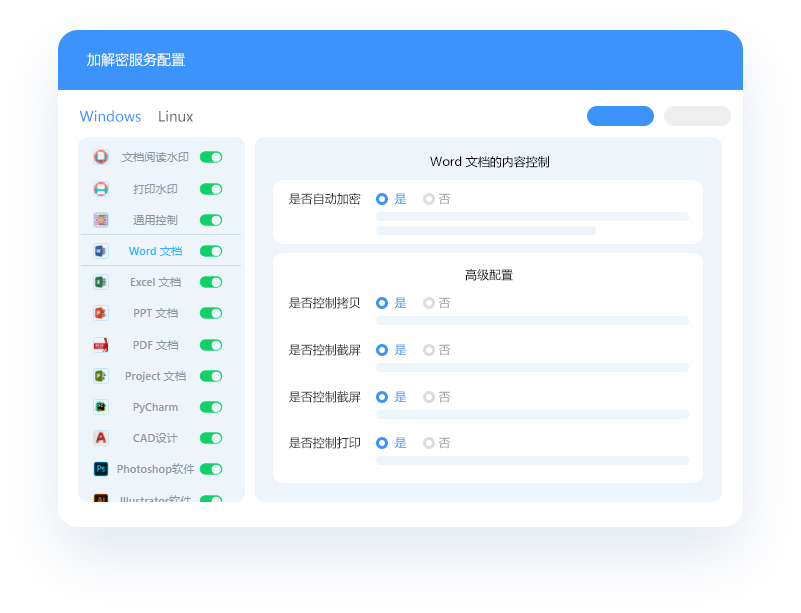Click the 打印水印 printer icon
801x613 pixels.
(x=101, y=189)
